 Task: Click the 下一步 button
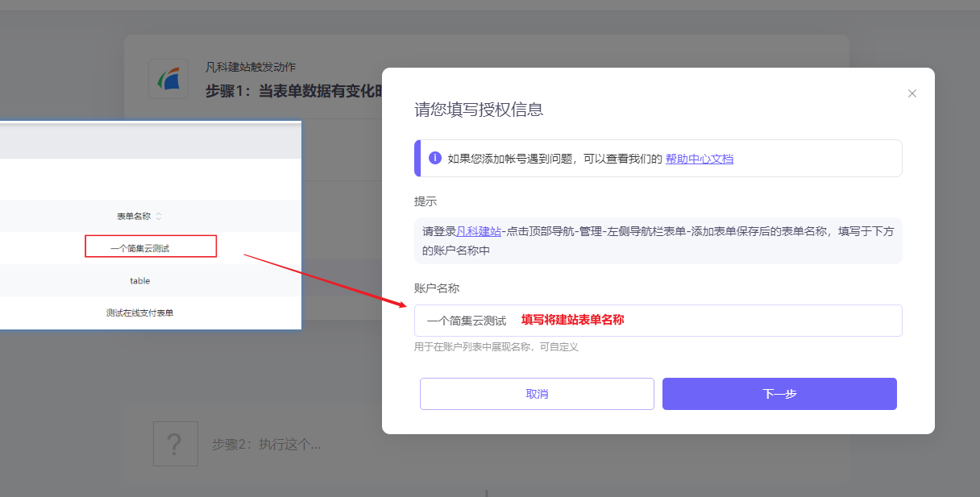779,394
